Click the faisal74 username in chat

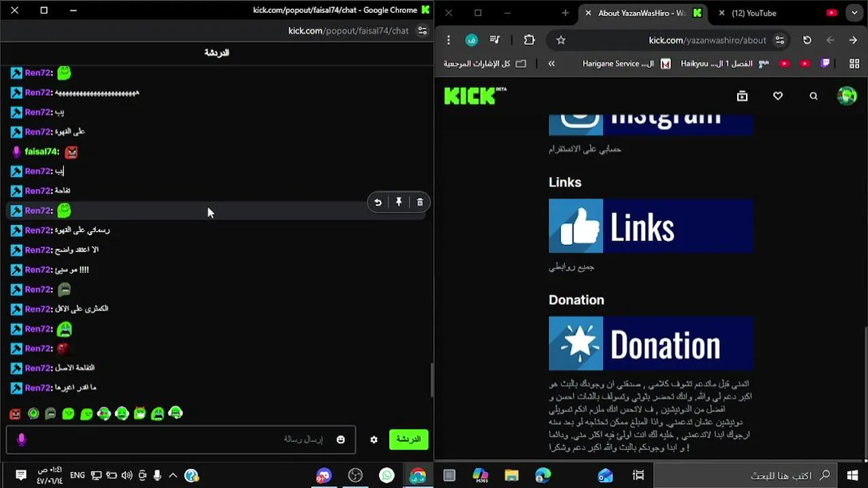pyautogui.click(x=41, y=152)
